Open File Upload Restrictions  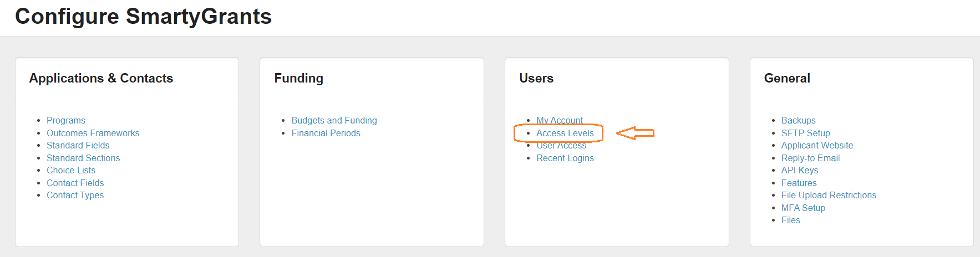coord(829,195)
